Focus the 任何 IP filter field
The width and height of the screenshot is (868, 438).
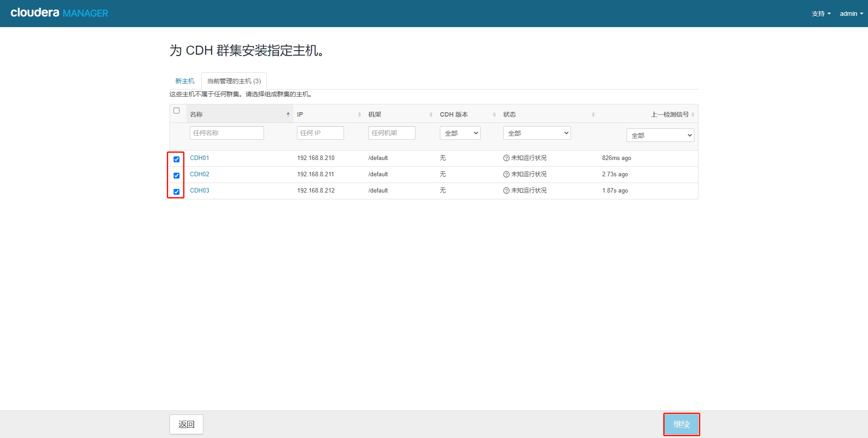(x=320, y=133)
